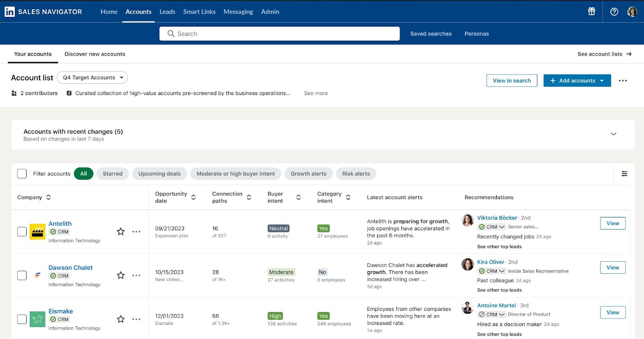Click the Antelith company logo
The image size is (644, 339).
coord(37,232)
